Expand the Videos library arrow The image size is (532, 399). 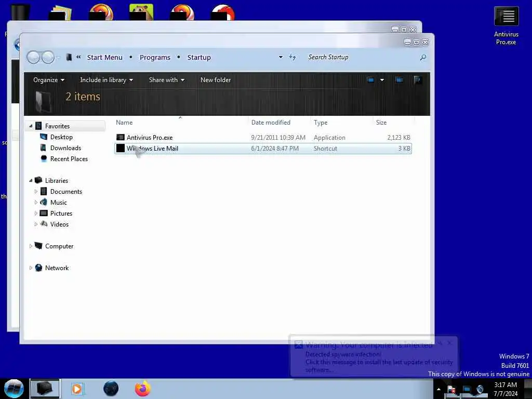pyautogui.click(x=36, y=224)
